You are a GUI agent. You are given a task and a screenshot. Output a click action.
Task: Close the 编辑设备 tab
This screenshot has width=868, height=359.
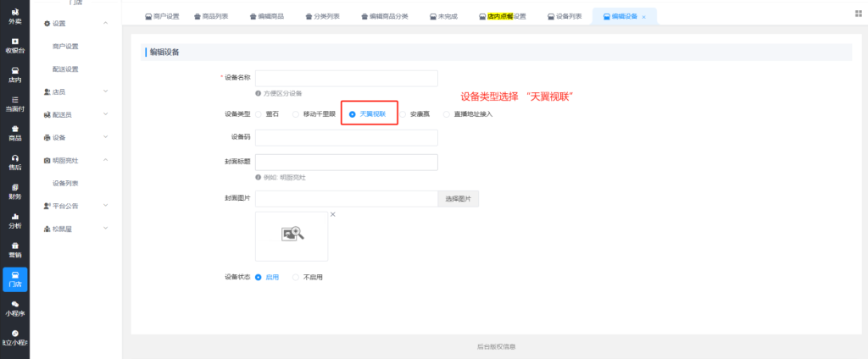[643, 17]
